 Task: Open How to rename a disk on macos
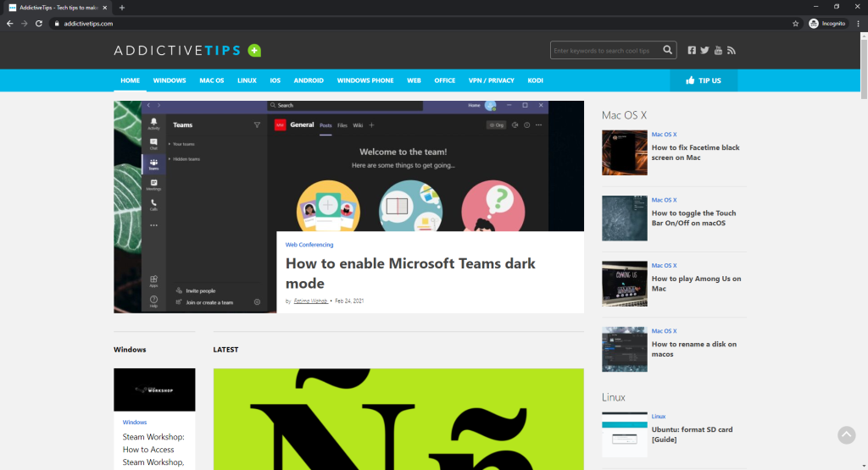[x=693, y=349]
